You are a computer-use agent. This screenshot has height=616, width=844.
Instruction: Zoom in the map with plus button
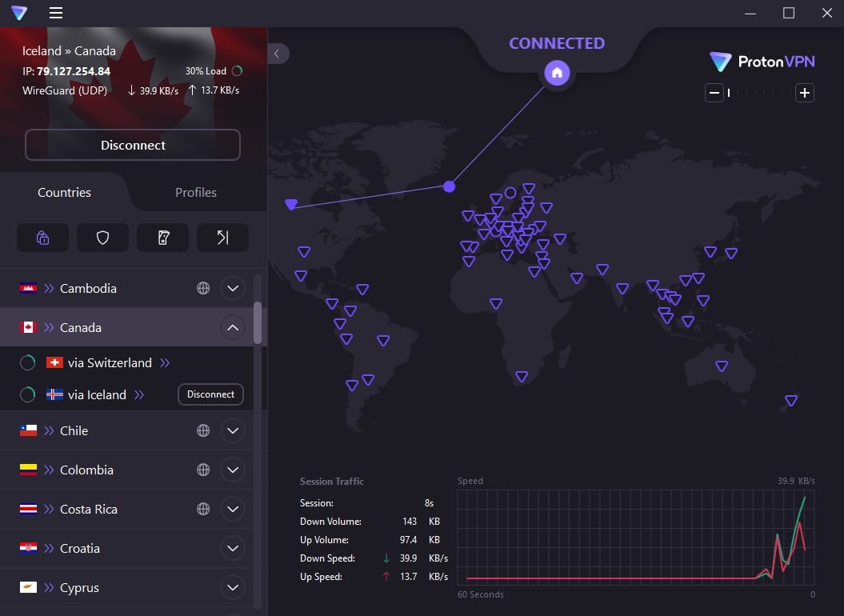805,93
